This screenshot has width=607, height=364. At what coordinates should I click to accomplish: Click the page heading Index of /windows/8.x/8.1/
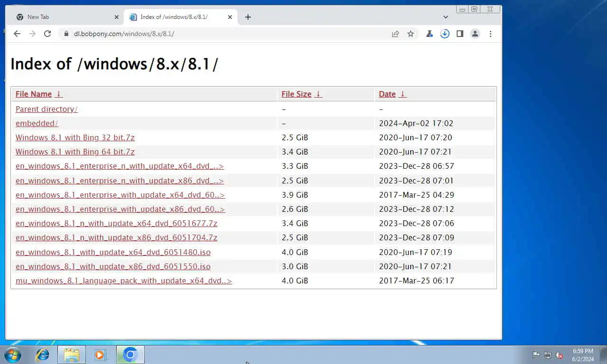pyautogui.click(x=114, y=64)
